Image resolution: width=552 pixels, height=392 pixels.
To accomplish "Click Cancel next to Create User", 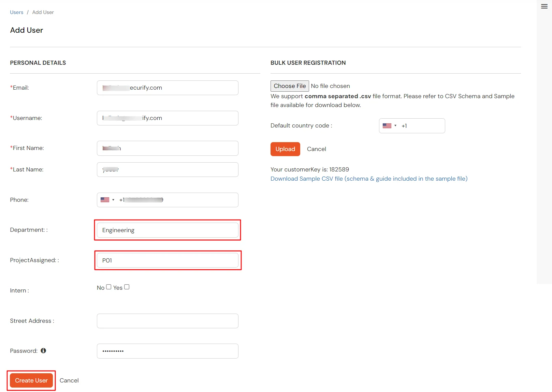I will tap(69, 380).
